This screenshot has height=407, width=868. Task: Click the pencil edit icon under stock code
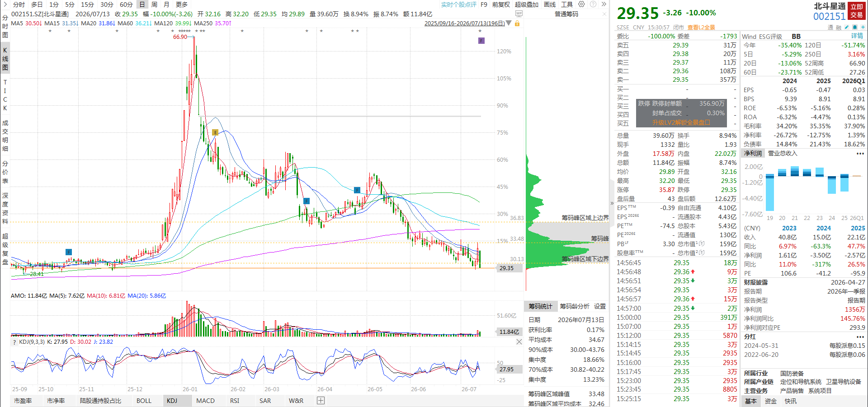click(x=847, y=28)
